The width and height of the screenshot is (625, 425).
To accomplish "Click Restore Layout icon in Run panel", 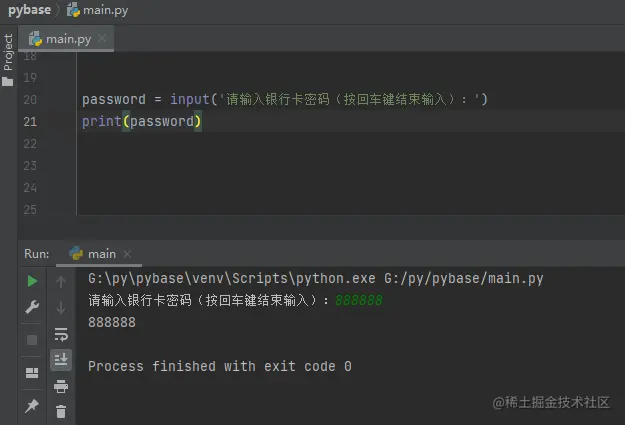I will click(32, 373).
